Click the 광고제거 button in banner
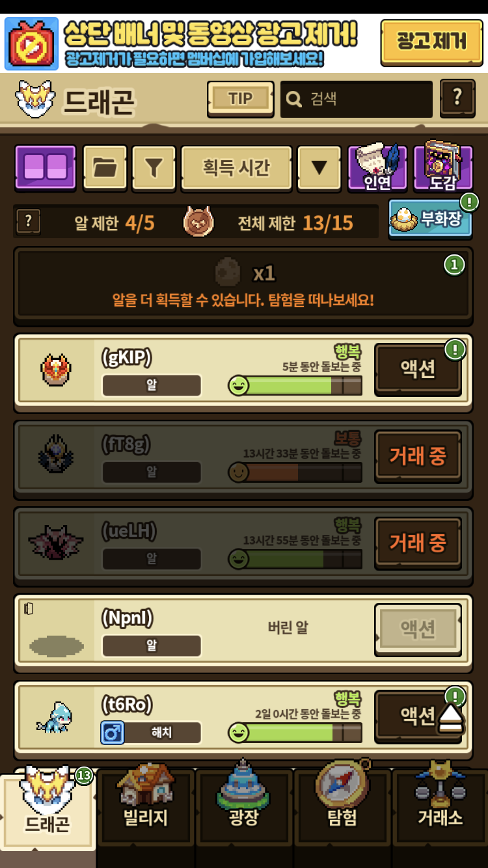The image size is (488, 868). tap(432, 42)
